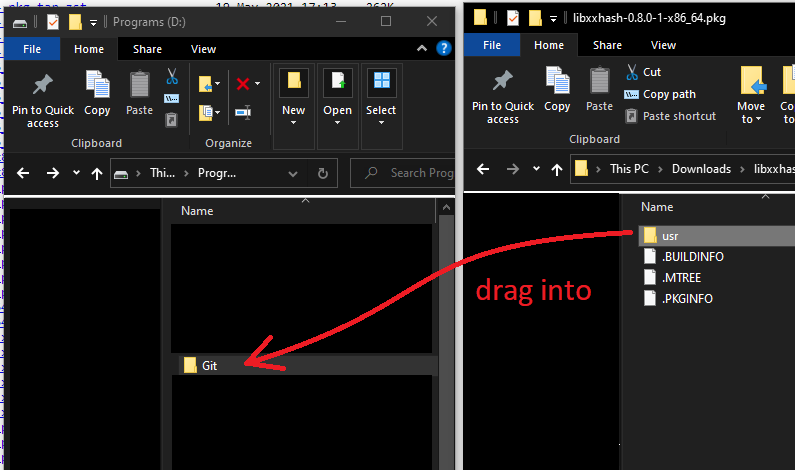The height and width of the screenshot is (470, 795).
Task: Open the File tab in Programs window
Action: point(32,49)
